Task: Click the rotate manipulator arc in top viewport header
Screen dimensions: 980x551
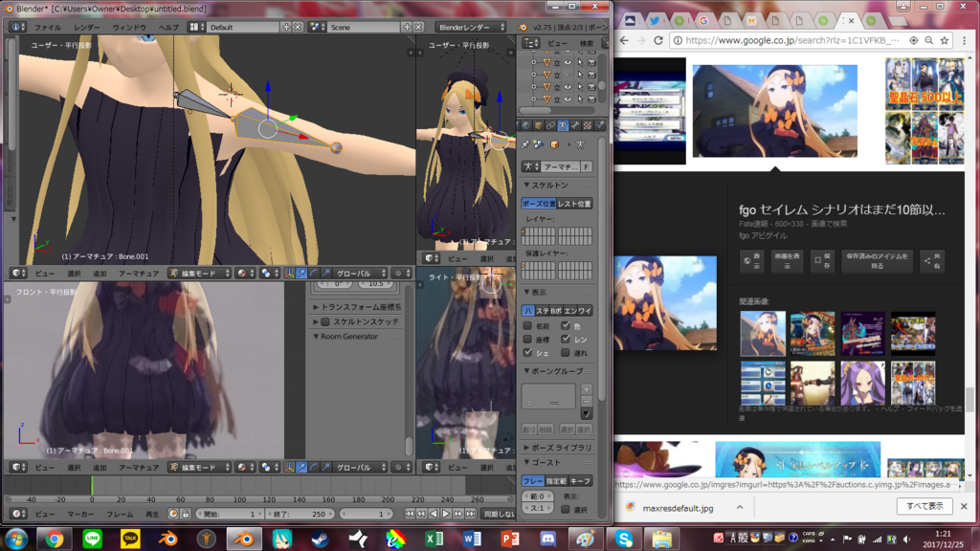Action: pos(314,273)
